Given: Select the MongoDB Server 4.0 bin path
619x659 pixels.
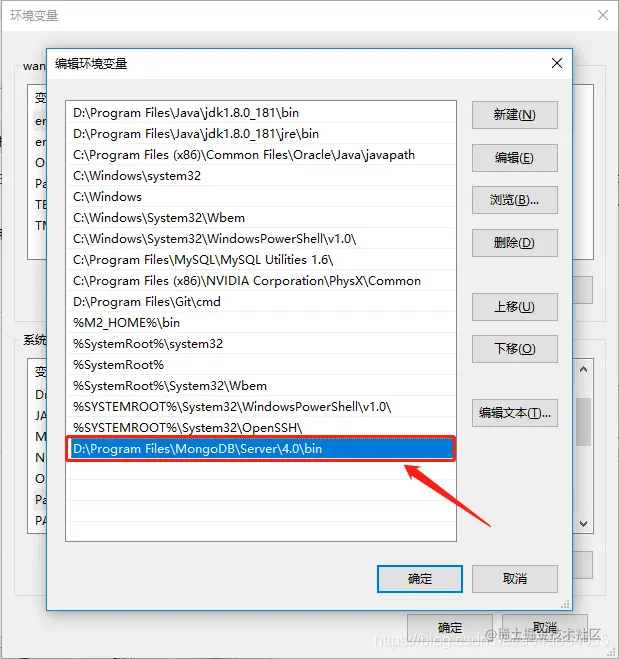Looking at the screenshot, I should click(261, 448).
